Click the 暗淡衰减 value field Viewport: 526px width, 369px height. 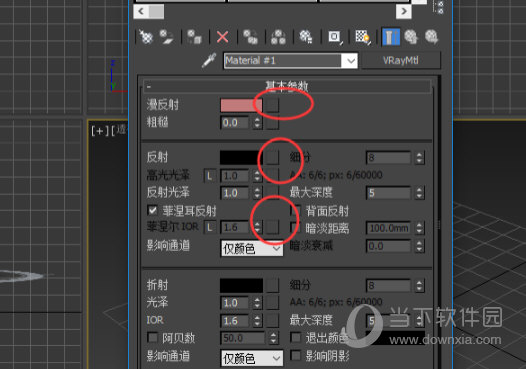click(388, 246)
